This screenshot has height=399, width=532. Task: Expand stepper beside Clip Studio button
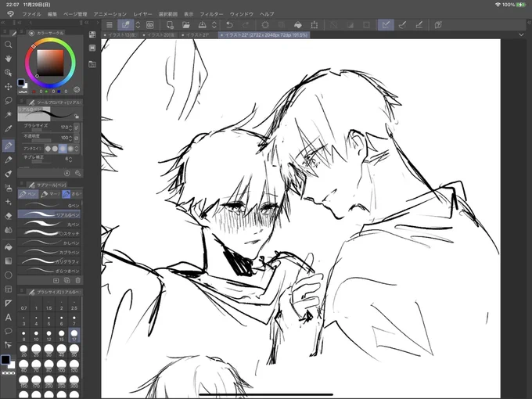coord(138,25)
